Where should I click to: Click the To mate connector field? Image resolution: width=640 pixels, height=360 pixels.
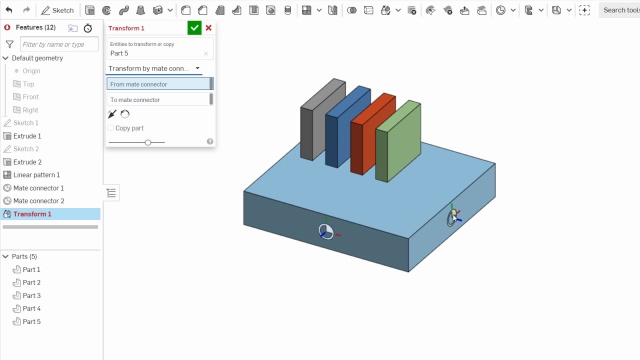pos(159,100)
